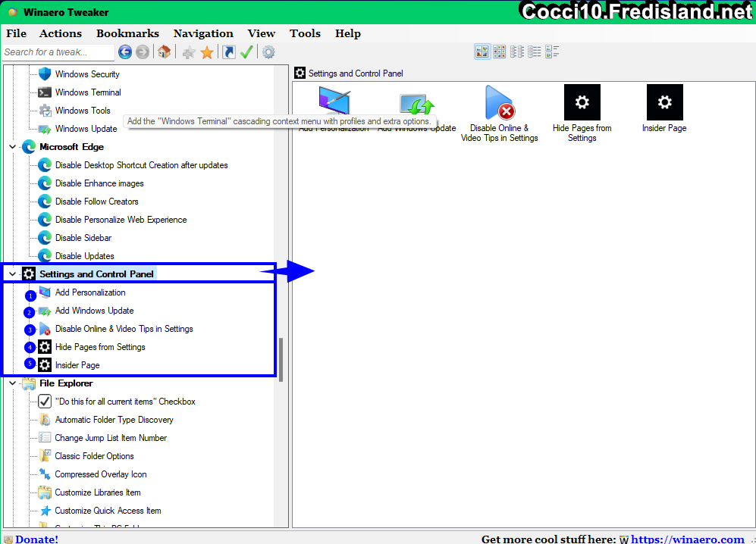Switch to small icons view mode
Screen dimensions: 756x544
click(x=517, y=52)
